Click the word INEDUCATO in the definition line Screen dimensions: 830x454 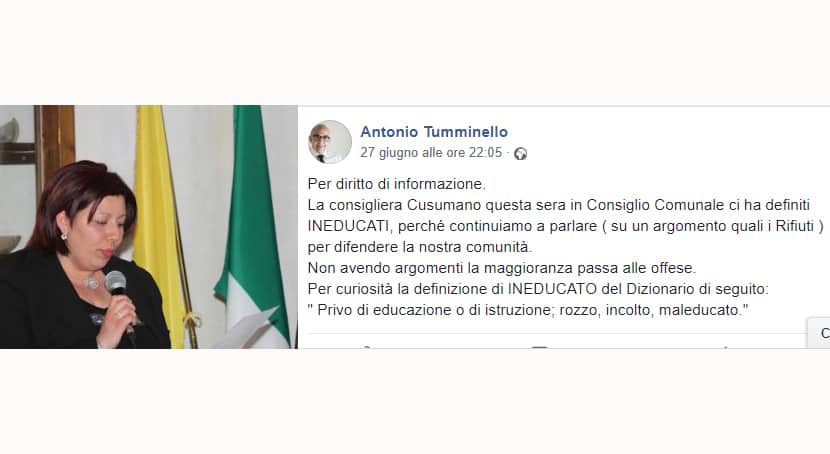pyautogui.click(x=552, y=289)
